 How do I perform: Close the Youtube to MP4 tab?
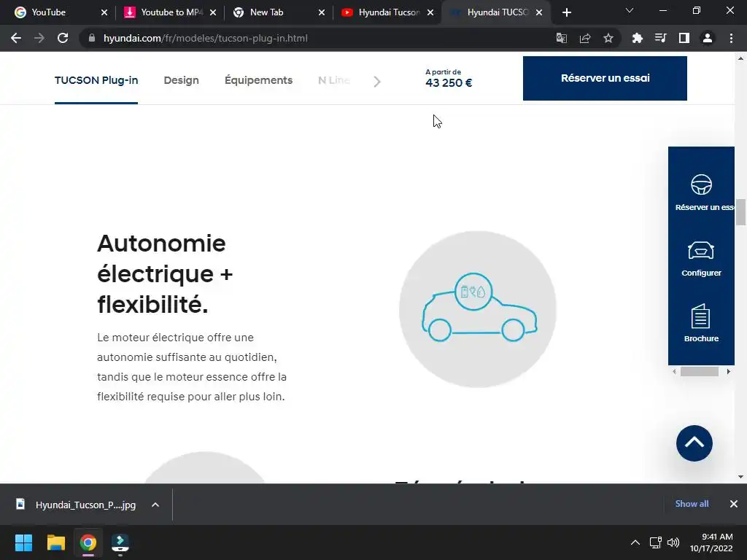(213, 13)
